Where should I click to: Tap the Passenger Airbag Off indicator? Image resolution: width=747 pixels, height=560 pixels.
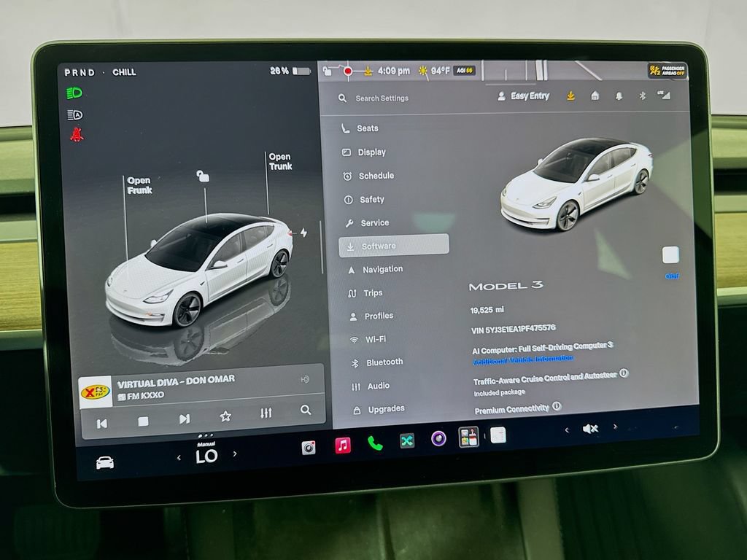[x=667, y=71]
